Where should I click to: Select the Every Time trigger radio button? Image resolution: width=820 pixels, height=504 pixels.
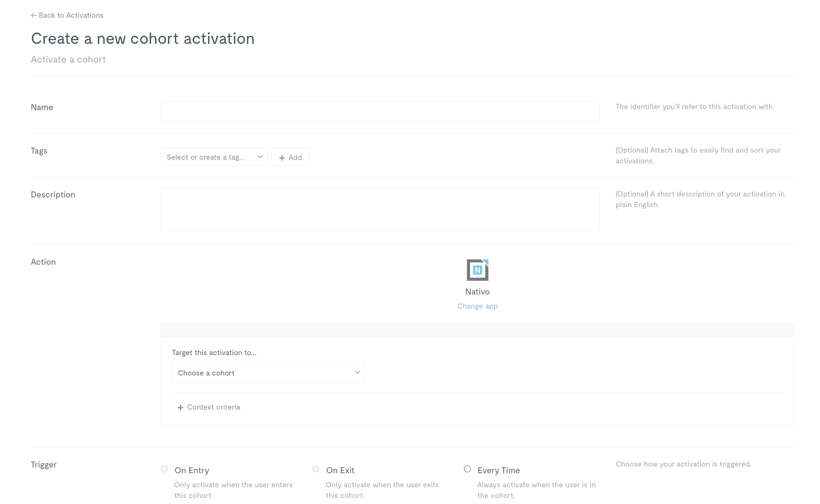coord(467,469)
